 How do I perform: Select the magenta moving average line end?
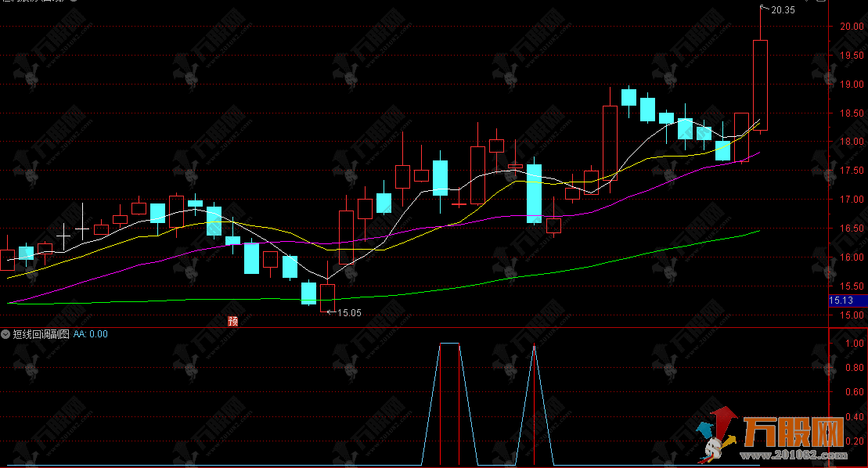click(758, 153)
